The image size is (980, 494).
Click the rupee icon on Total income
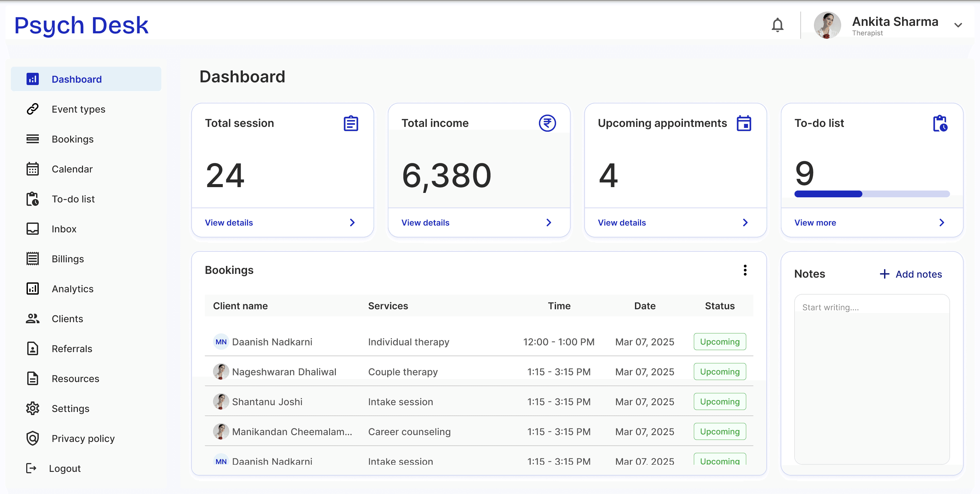tap(547, 123)
